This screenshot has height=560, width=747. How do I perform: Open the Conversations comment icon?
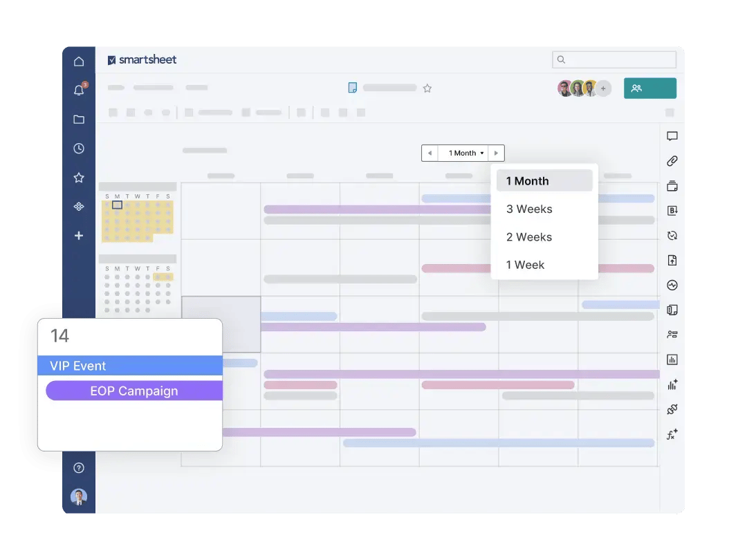click(x=672, y=136)
